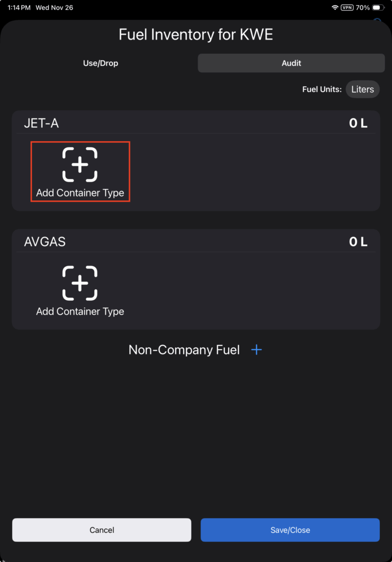This screenshot has height=562, width=392.
Task: Tap the VPN indicator badge
Action: 347,8
